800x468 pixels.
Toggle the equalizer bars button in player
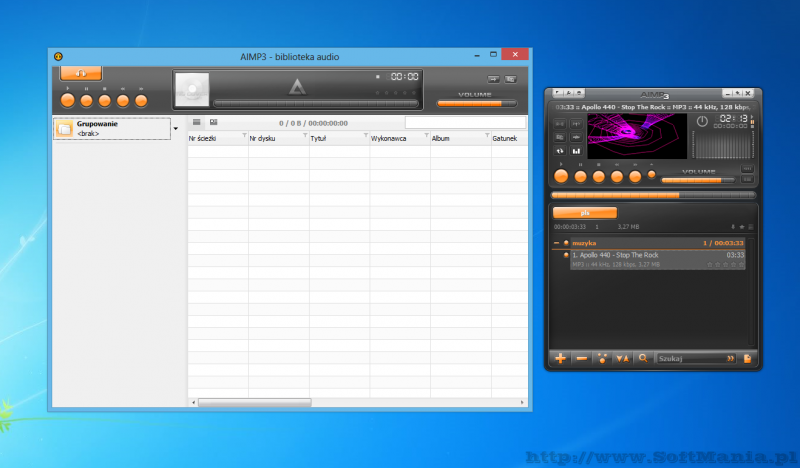point(576,151)
